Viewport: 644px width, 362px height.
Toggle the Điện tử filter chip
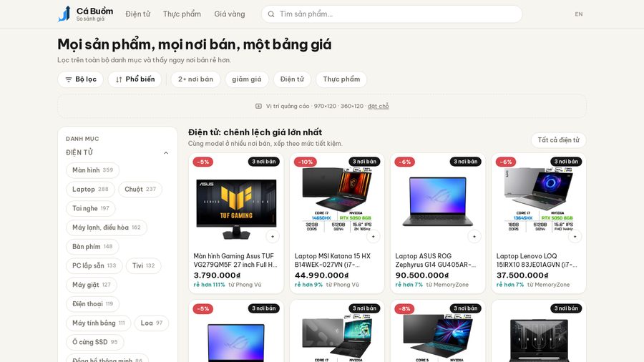(292, 79)
